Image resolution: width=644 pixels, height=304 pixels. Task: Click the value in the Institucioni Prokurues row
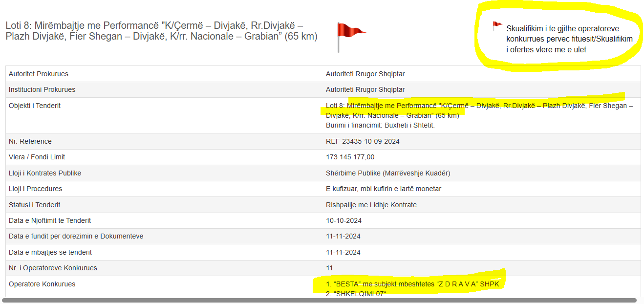pos(365,89)
